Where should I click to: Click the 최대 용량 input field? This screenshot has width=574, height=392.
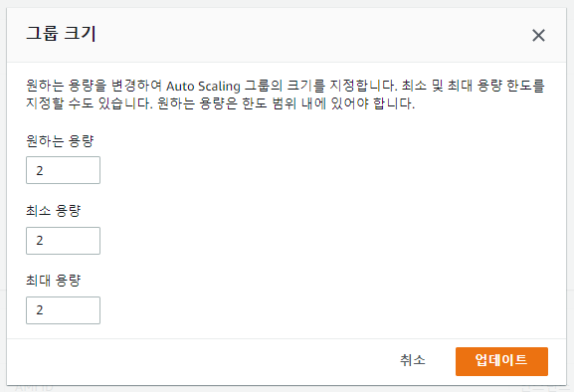63,310
